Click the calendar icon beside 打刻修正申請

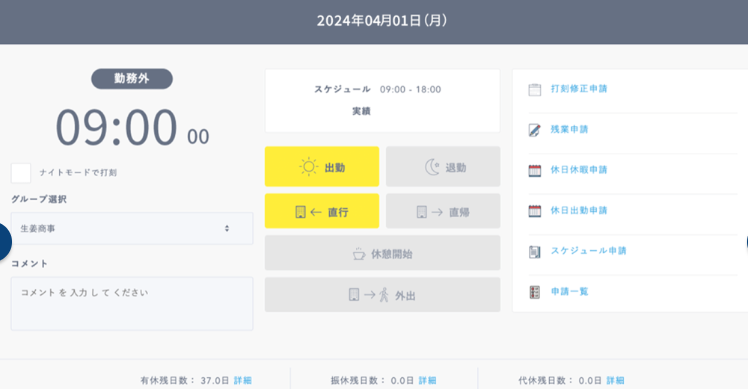click(x=534, y=89)
